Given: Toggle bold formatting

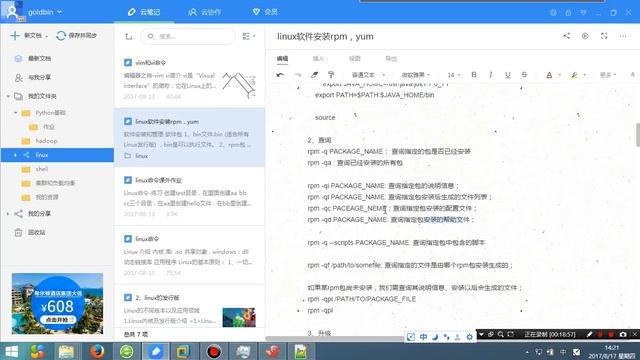Looking at the screenshot, I should [474, 74].
